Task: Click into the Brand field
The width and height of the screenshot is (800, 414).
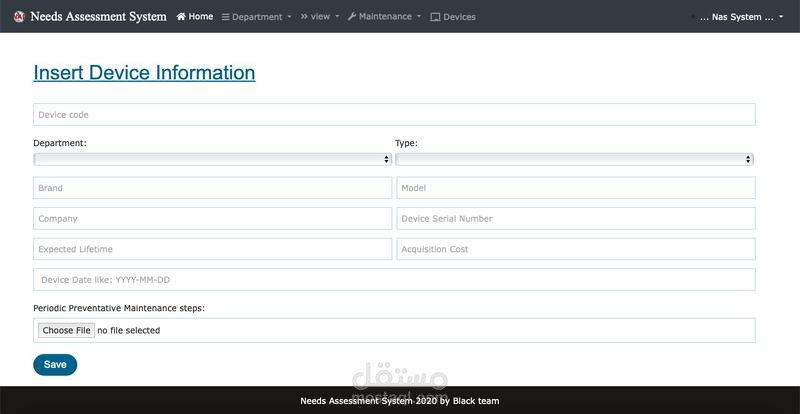Action: tap(213, 188)
